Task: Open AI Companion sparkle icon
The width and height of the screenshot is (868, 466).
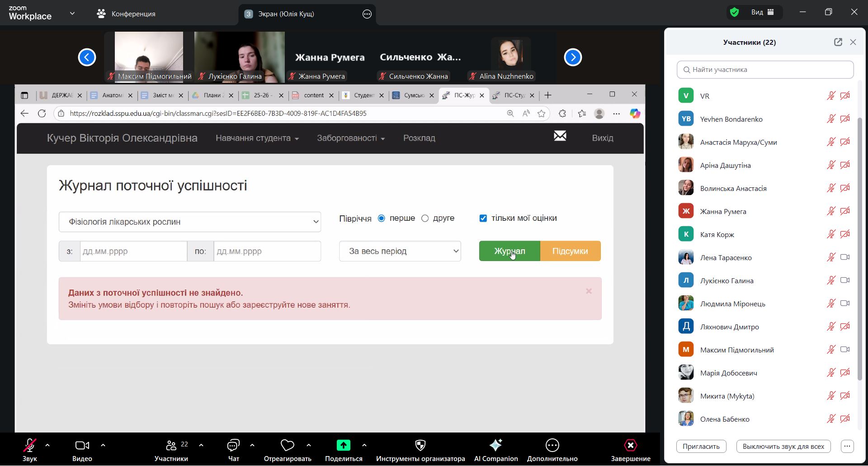Action: coord(495,446)
